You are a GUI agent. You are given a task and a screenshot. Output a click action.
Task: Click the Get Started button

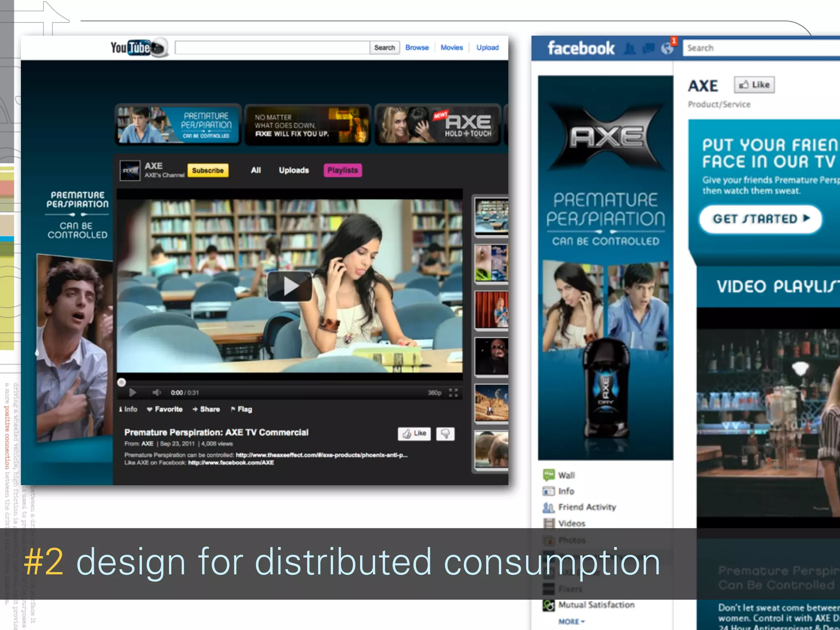(x=761, y=219)
